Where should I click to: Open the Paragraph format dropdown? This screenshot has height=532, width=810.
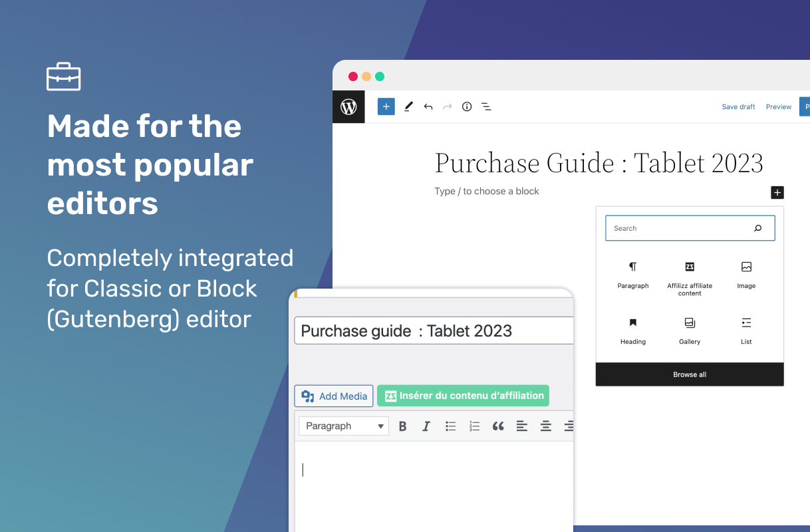point(344,426)
